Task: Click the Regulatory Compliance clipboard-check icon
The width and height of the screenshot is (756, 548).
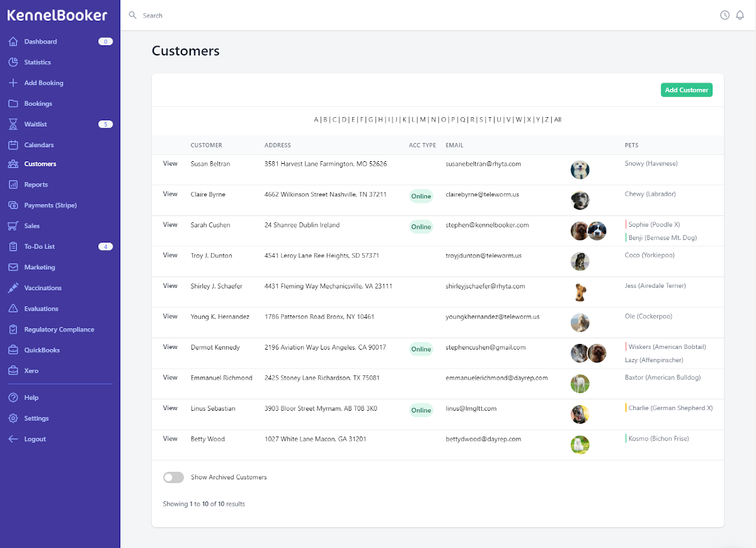Action: [x=13, y=329]
